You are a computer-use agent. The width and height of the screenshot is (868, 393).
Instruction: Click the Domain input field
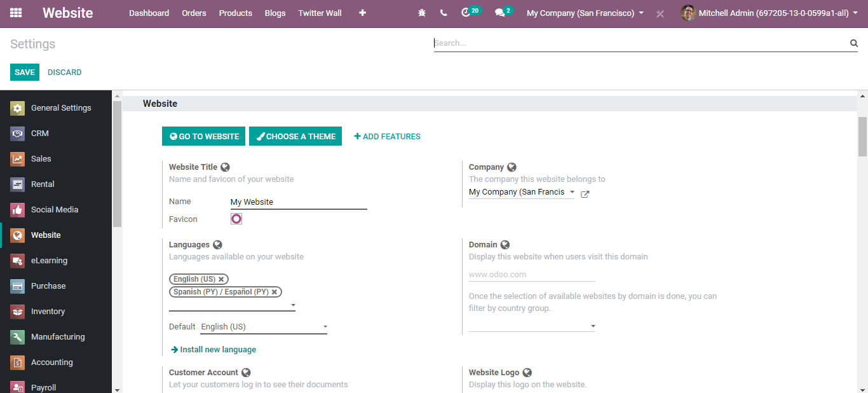[x=532, y=275]
